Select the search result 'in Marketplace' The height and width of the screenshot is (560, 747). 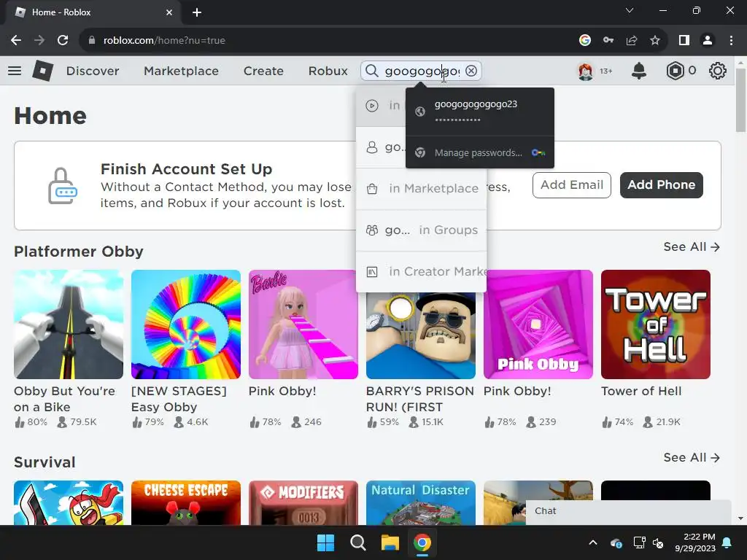[x=421, y=189]
